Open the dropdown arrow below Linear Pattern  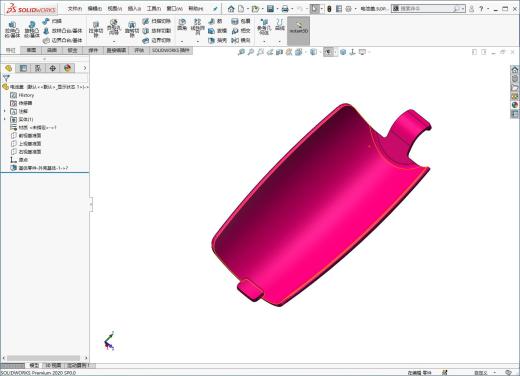point(197,41)
